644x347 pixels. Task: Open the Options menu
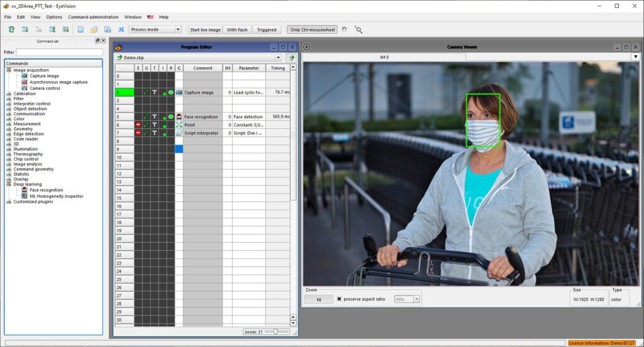pos(54,17)
